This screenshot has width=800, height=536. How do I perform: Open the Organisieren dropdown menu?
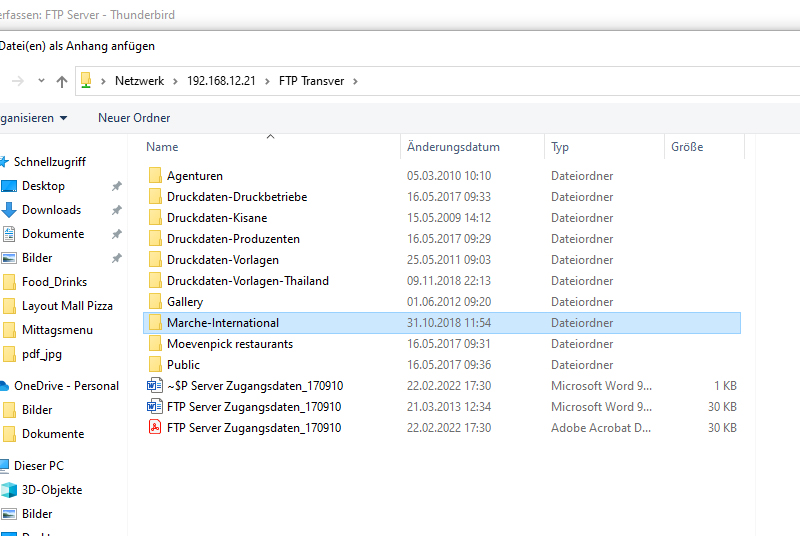pos(33,118)
